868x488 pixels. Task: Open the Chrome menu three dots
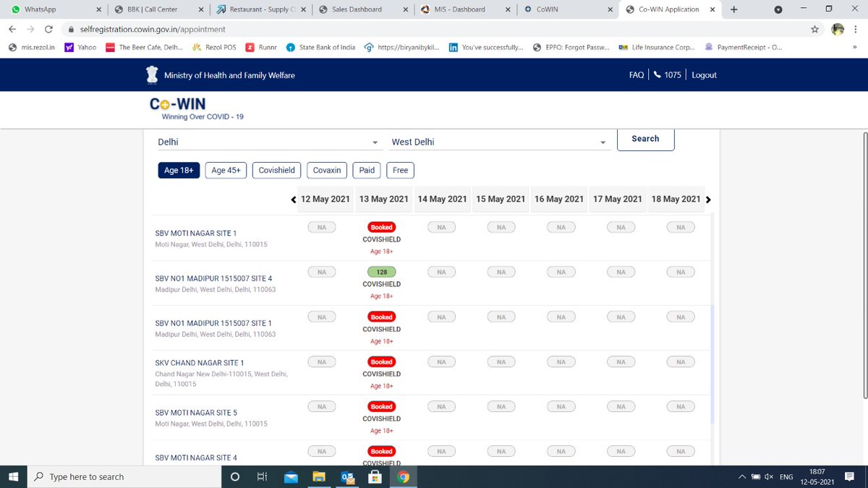click(855, 29)
